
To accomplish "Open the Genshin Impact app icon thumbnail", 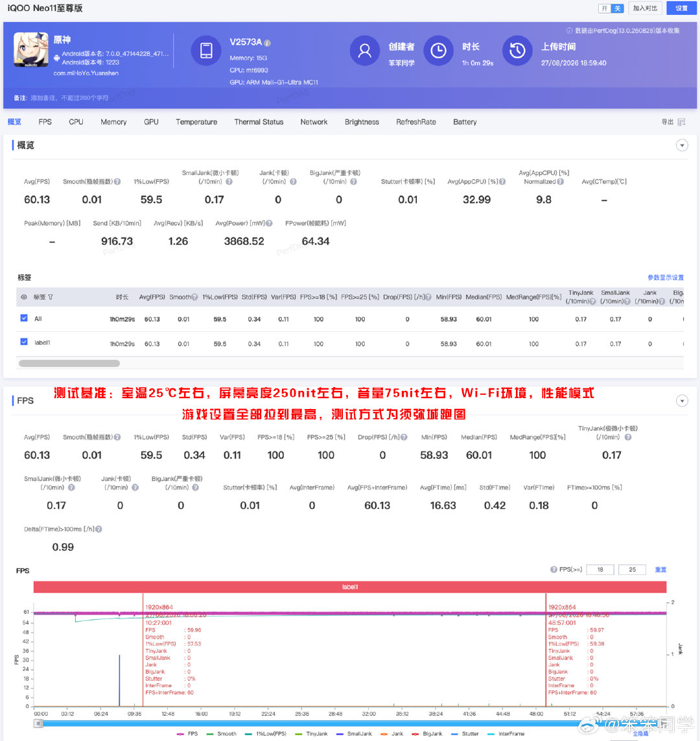I will click(x=30, y=50).
